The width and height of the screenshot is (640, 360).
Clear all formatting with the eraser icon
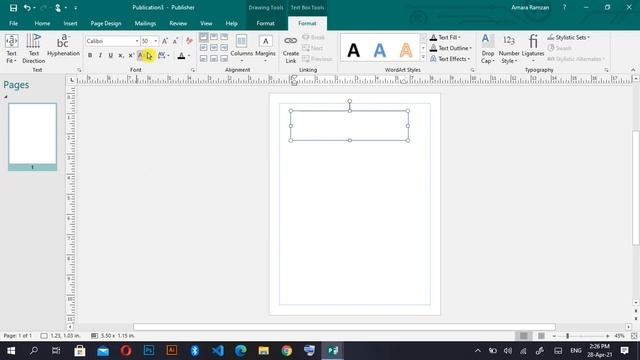189,41
